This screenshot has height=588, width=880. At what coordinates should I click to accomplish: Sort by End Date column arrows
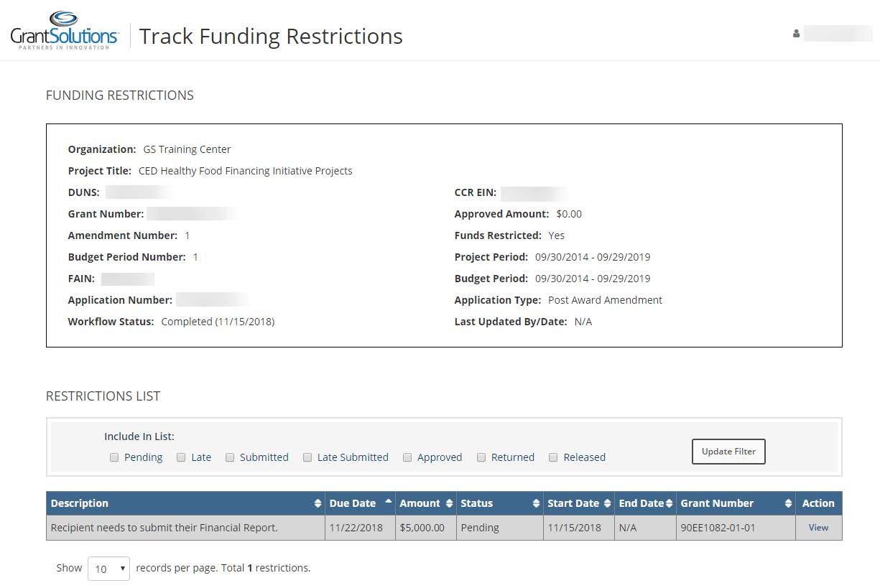tap(669, 504)
